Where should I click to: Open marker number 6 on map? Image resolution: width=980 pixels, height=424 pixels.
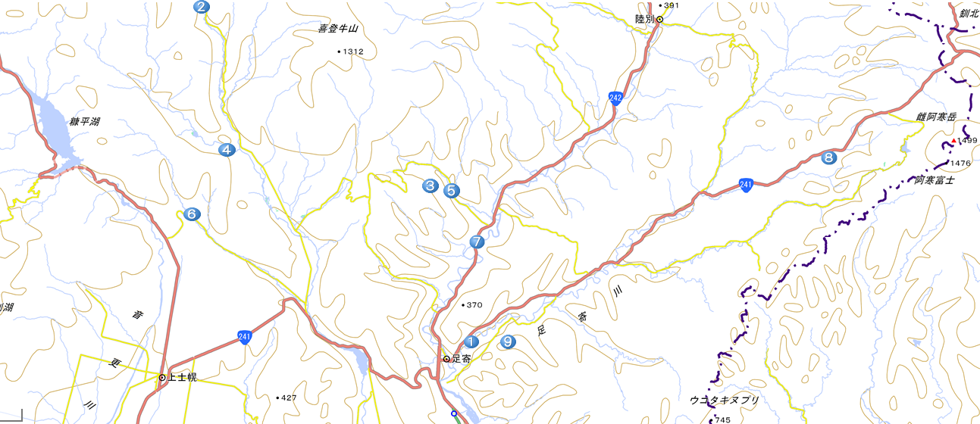tap(191, 214)
